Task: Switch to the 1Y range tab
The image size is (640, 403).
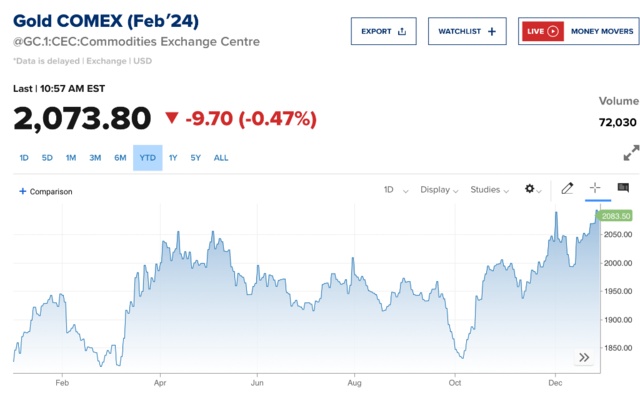Action: [173, 158]
